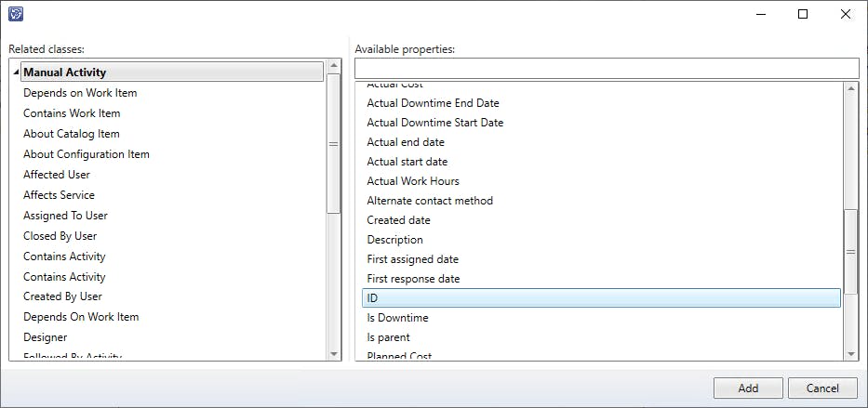This screenshot has width=868, height=408.
Task: Collapse the Manual Activity tree node
Action: (17, 72)
